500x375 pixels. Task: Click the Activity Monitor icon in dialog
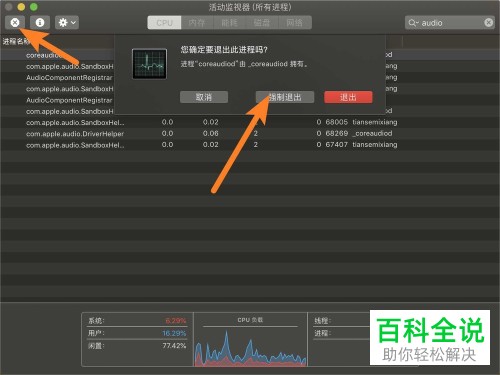pyautogui.click(x=149, y=64)
